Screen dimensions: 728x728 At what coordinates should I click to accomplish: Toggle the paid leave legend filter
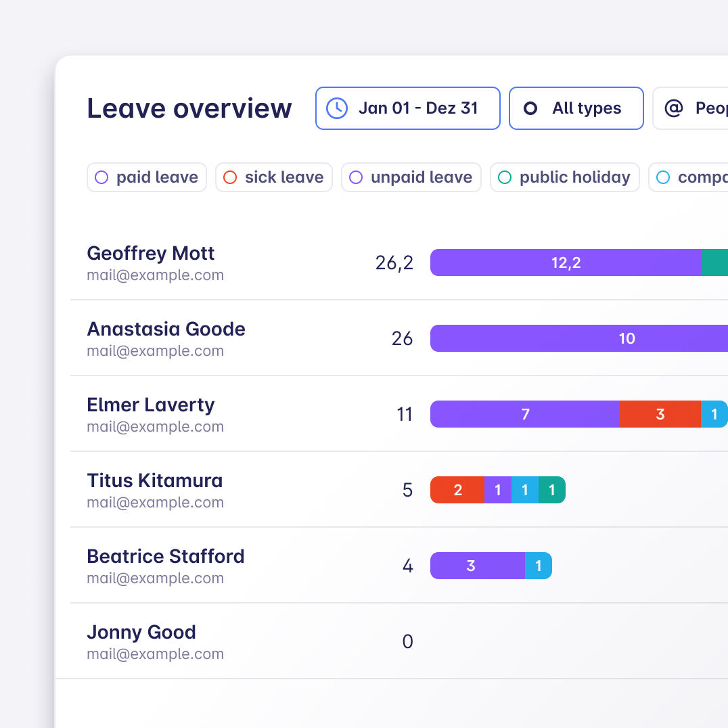click(x=147, y=177)
